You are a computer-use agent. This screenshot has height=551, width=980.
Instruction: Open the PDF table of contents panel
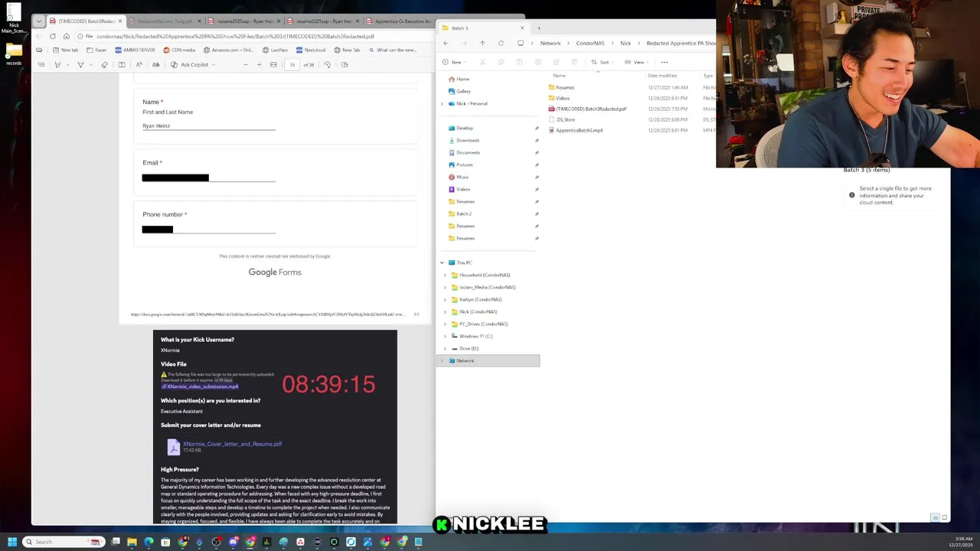[x=41, y=64]
